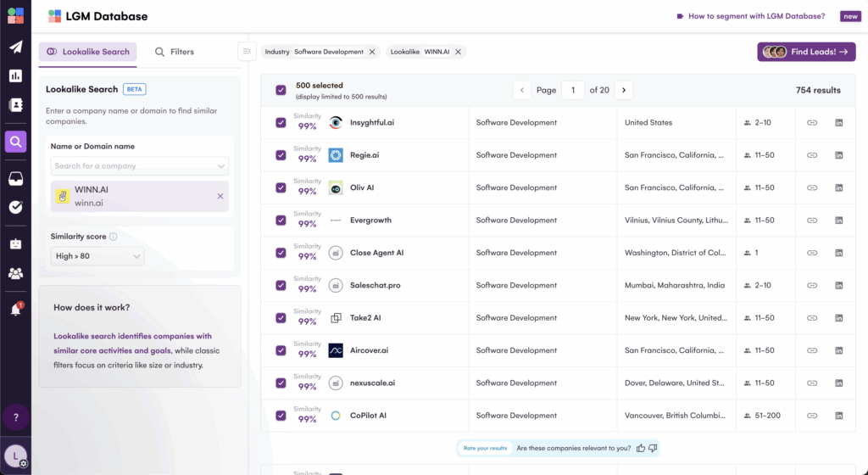Click the Insyghtful.ai company name
The image size is (868, 475).
[372, 122]
